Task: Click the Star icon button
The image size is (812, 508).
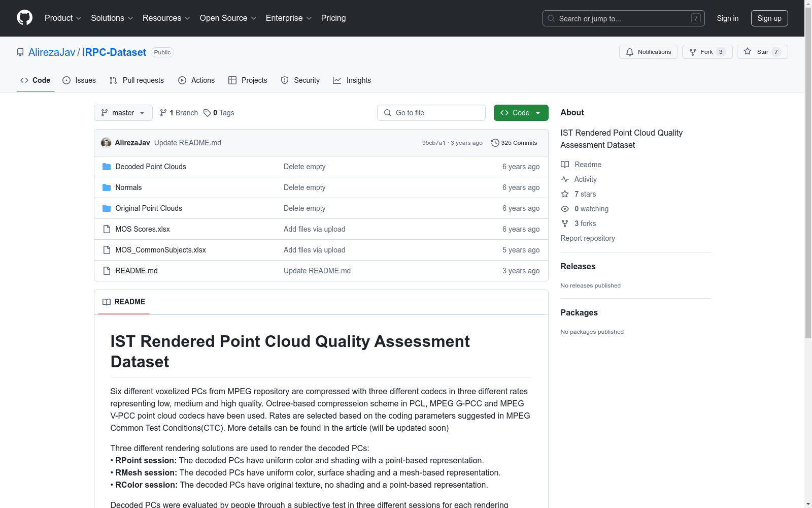Action: coord(748,51)
